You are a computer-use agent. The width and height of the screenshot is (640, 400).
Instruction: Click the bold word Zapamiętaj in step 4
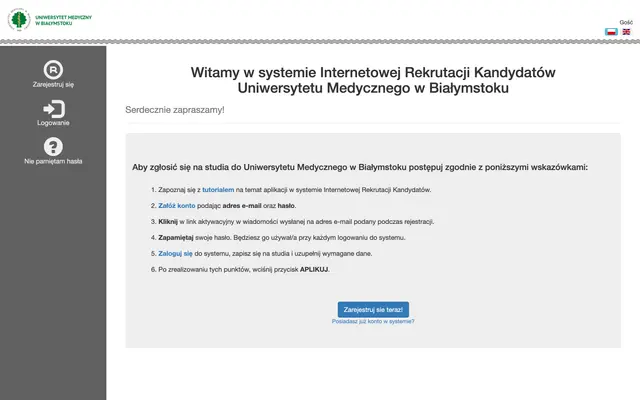[x=176, y=238]
